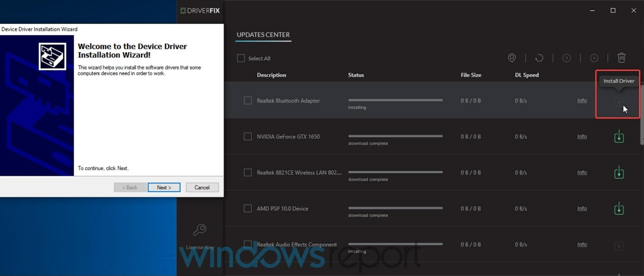The width and height of the screenshot is (644, 276).
Task: Check the Realtek Bluetooth Adapter checkbox
Action: [x=248, y=101]
